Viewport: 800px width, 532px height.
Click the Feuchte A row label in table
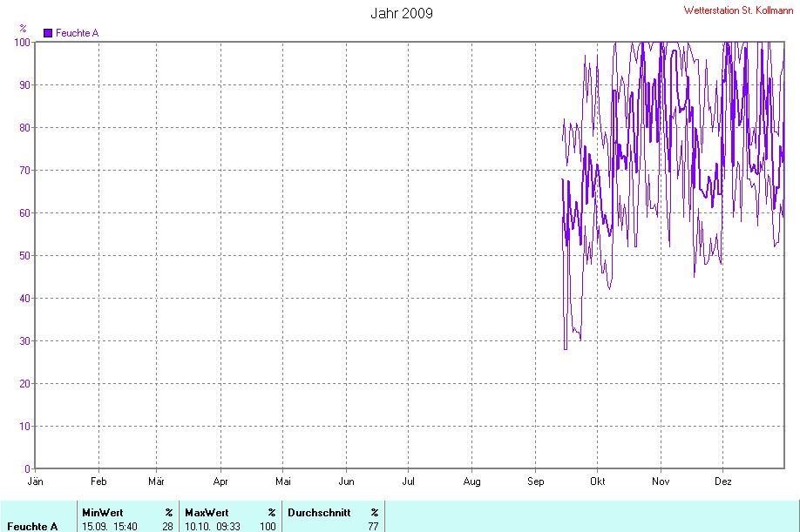32,527
